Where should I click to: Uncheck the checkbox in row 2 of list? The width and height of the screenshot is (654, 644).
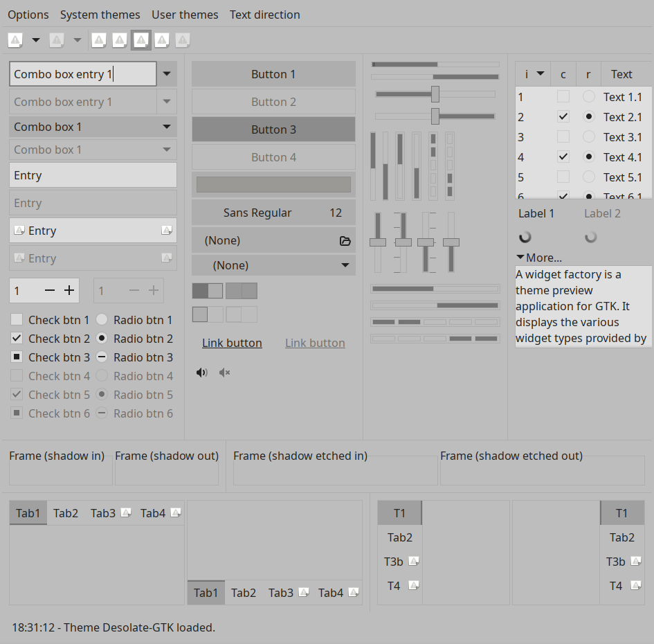563,116
